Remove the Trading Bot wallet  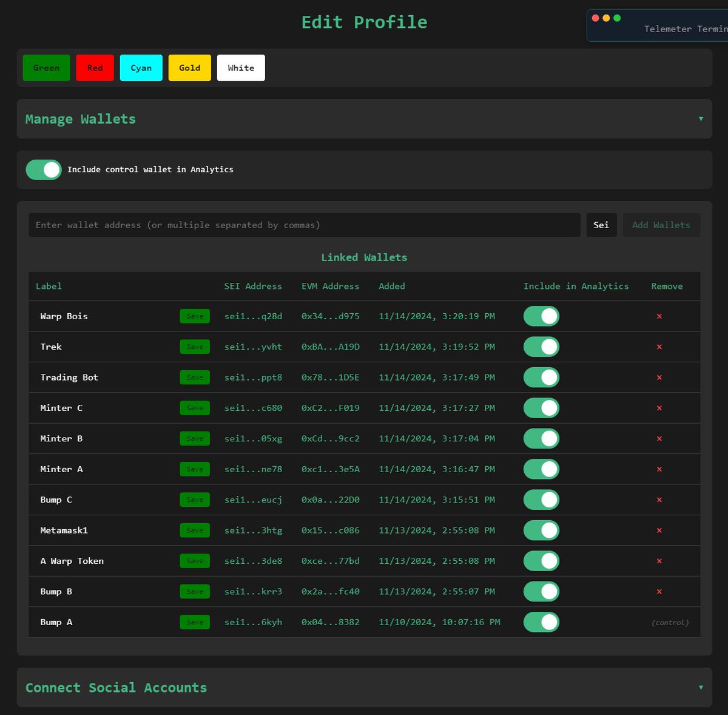coord(659,378)
